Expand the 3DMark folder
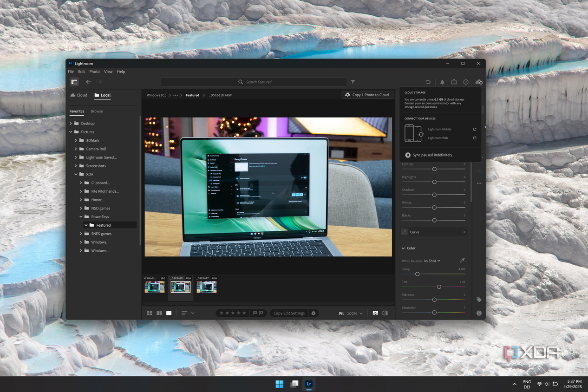Viewport: 588px width, 392px height. 76,140
